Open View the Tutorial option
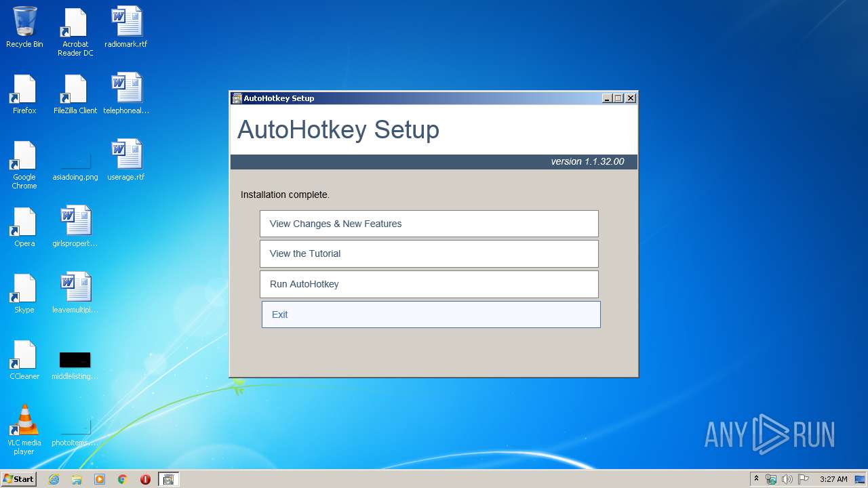 [429, 253]
